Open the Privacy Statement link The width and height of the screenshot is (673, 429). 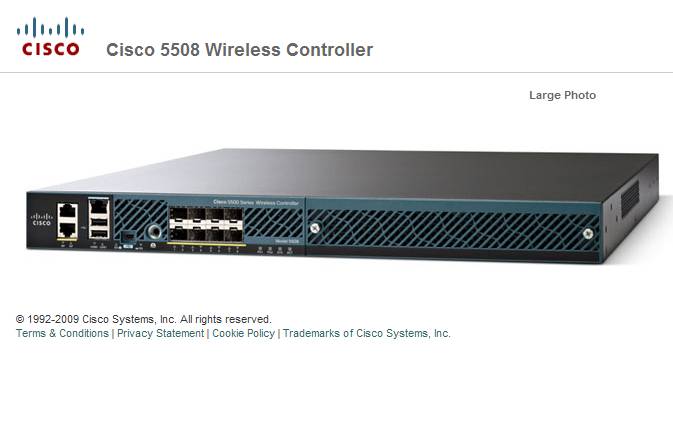coord(161,333)
